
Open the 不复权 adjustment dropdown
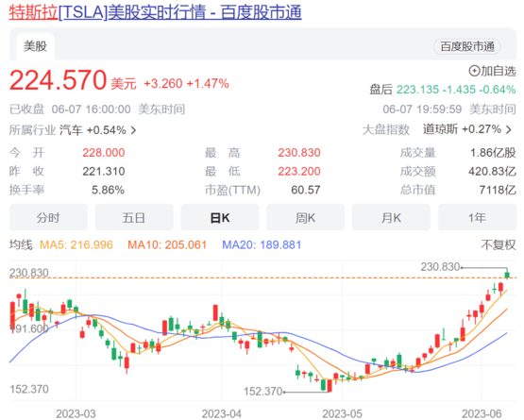tap(499, 244)
